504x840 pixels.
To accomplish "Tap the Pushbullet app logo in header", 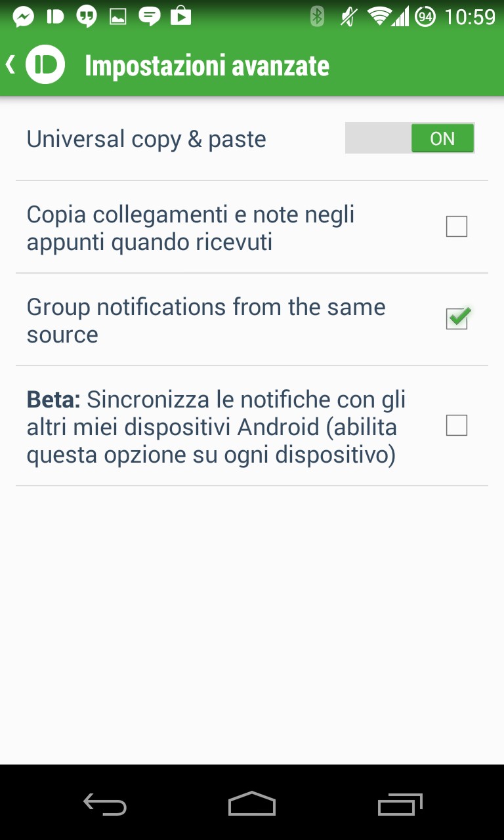I will click(x=45, y=65).
